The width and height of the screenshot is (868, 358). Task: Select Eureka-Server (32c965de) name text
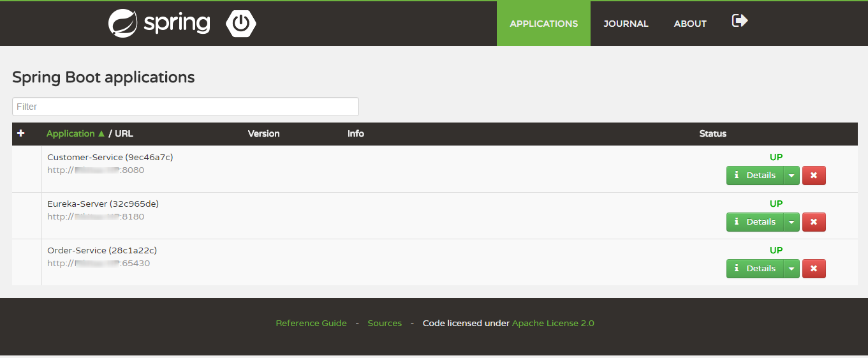pos(103,204)
